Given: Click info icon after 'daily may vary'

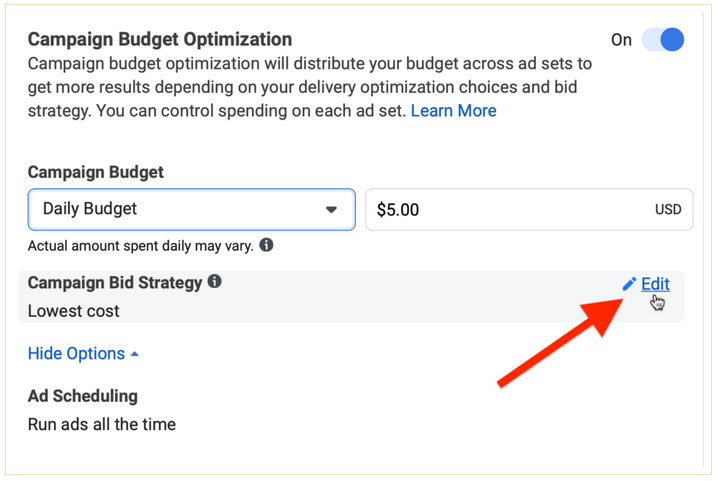Looking at the screenshot, I should coord(266,245).
